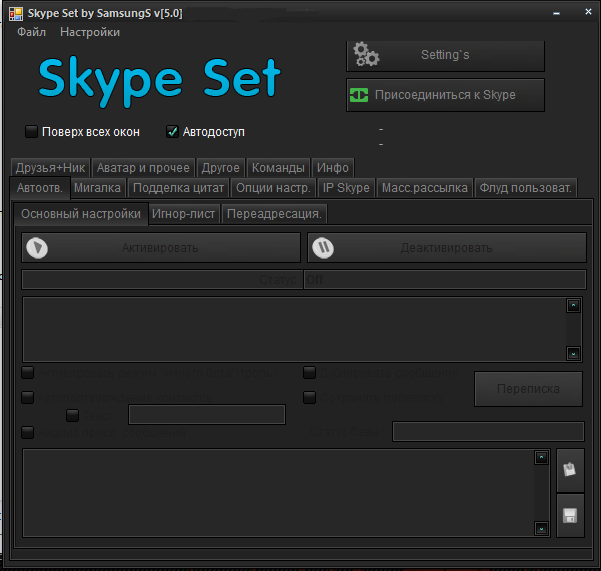Switch to Мигалка tab
The width and height of the screenshot is (601, 571).
point(97,188)
